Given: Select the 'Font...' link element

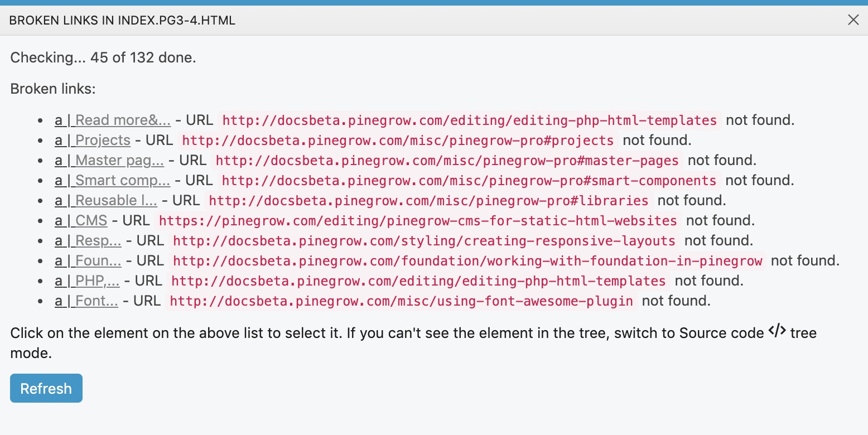Looking at the screenshot, I should [x=86, y=301].
